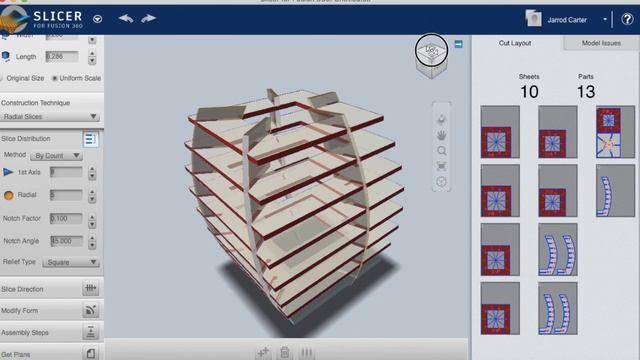This screenshot has height=360, width=640.
Task: Click the slice bars icon below viewport
Action: (306, 352)
